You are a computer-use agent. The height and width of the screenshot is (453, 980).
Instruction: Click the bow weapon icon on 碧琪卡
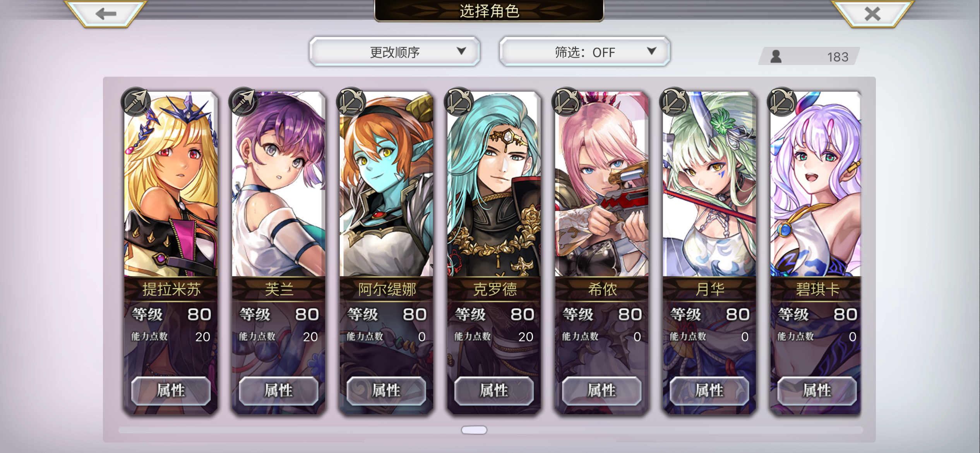pos(782,101)
